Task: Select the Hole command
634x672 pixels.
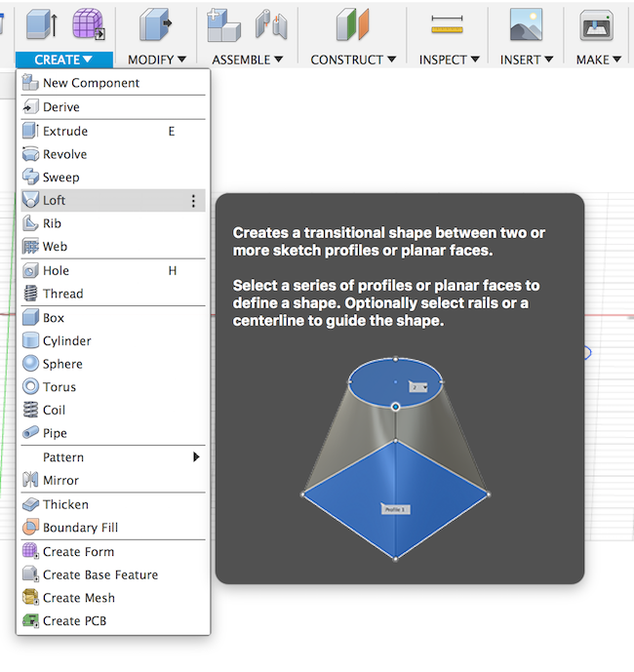Action: click(x=113, y=270)
